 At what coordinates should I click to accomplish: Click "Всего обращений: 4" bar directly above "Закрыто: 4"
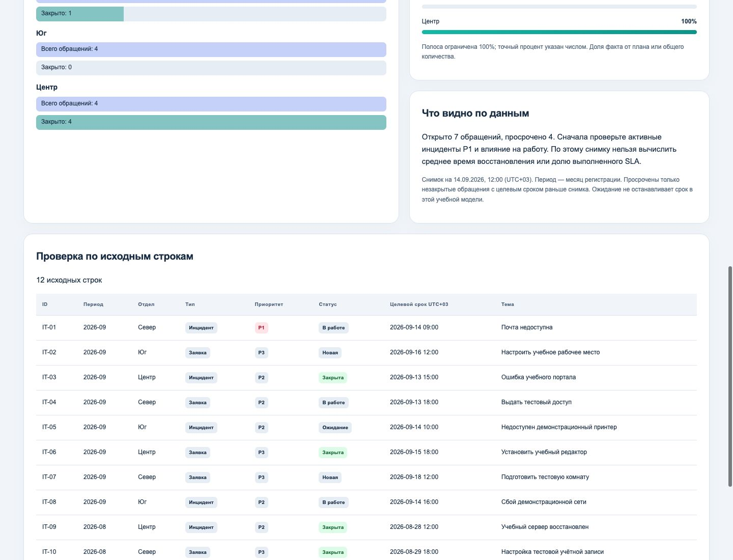click(211, 104)
